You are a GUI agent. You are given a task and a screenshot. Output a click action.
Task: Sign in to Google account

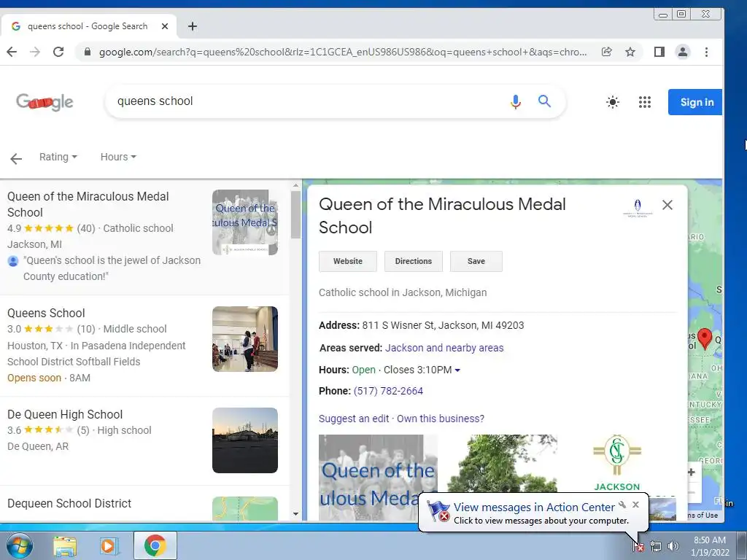click(x=695, y=102)
